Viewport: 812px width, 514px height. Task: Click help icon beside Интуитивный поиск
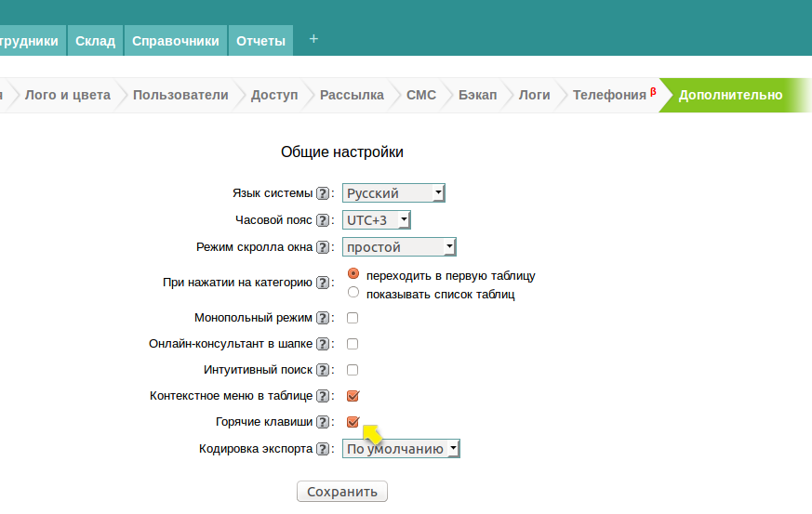323,370
